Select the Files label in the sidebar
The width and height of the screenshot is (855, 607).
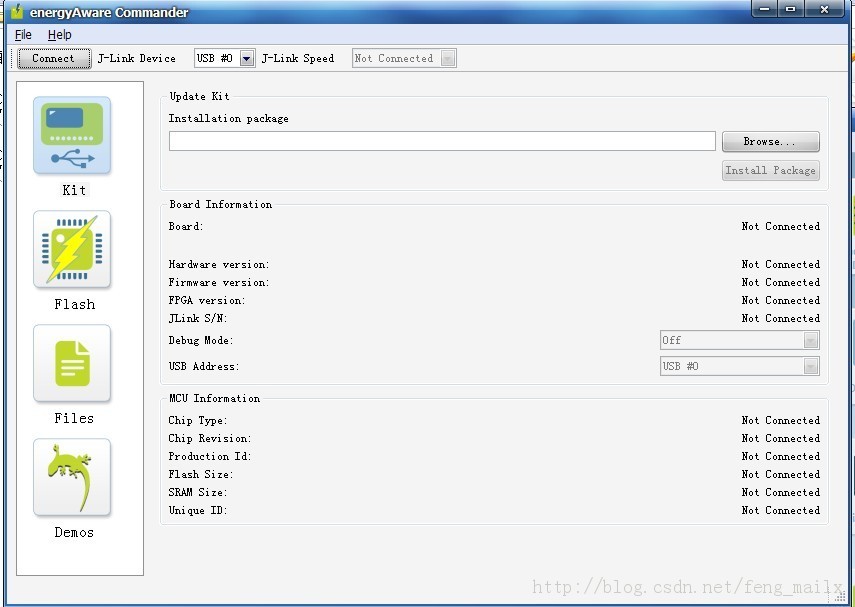pos(74,418)
